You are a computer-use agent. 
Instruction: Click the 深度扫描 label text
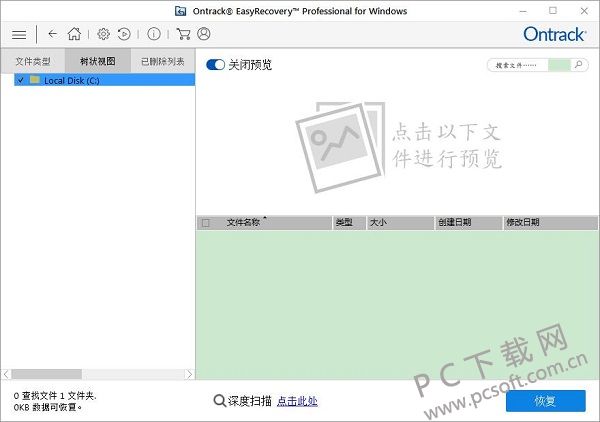pos(249,401)
